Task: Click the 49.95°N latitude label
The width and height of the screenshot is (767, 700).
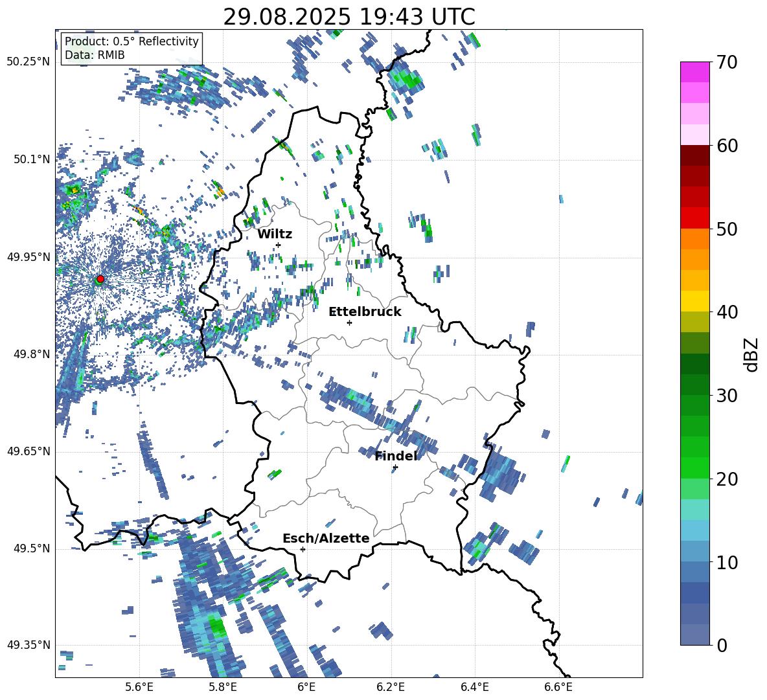Action: click(x=29, y=256)
